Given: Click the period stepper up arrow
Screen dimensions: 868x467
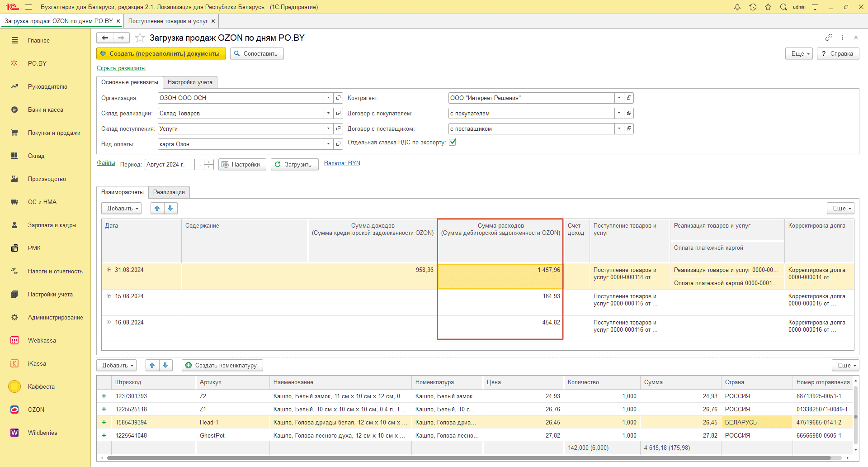Looking at the screenshot, I should 208,162.
